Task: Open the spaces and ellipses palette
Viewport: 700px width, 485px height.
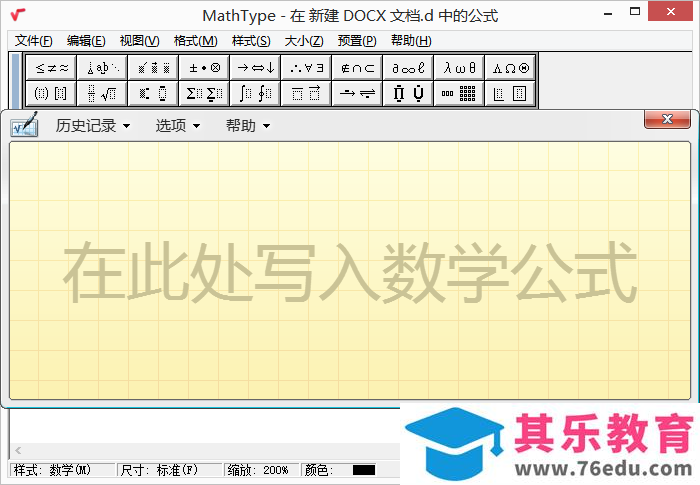Action: click(x=102, y=68)
